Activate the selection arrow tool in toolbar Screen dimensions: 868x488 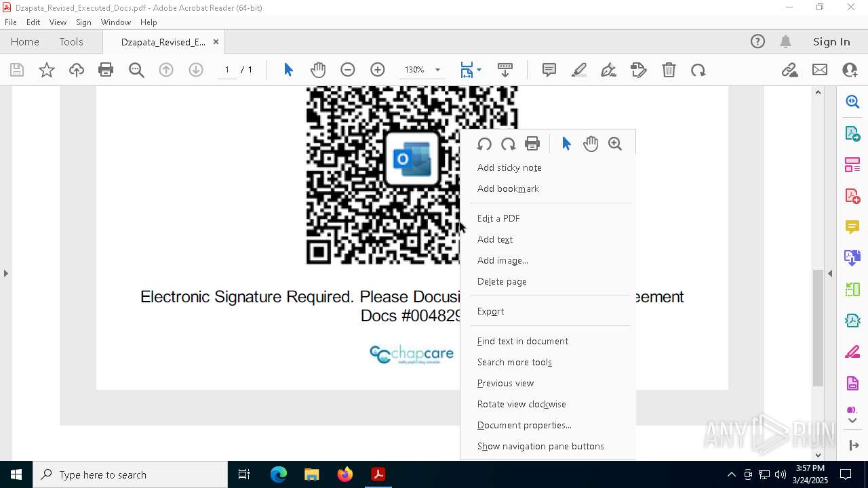(x=288, y=70)
